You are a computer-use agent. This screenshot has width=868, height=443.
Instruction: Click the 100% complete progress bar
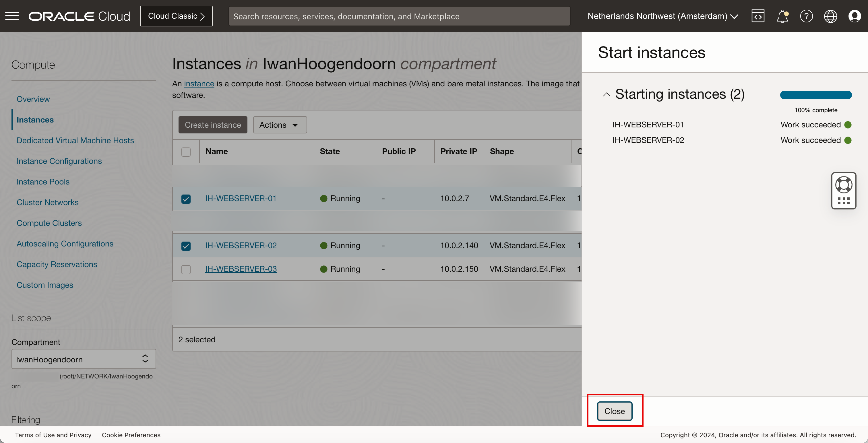coord(815,95)
